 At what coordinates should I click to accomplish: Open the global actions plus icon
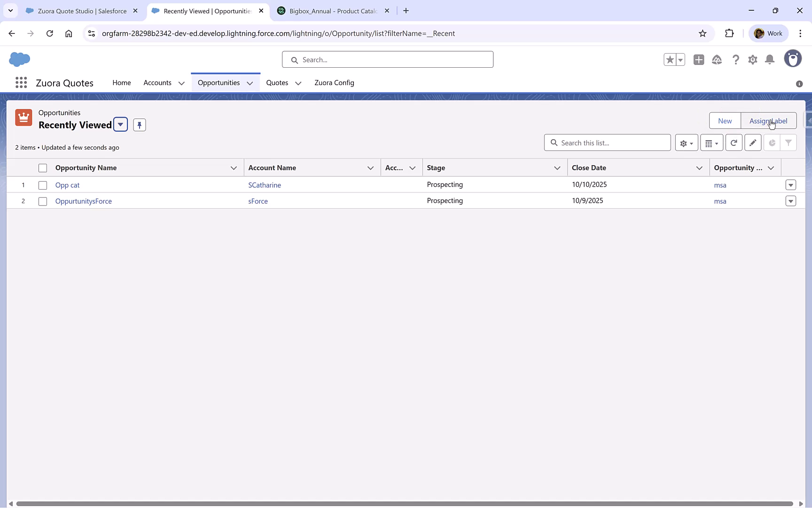coord(698,60)
